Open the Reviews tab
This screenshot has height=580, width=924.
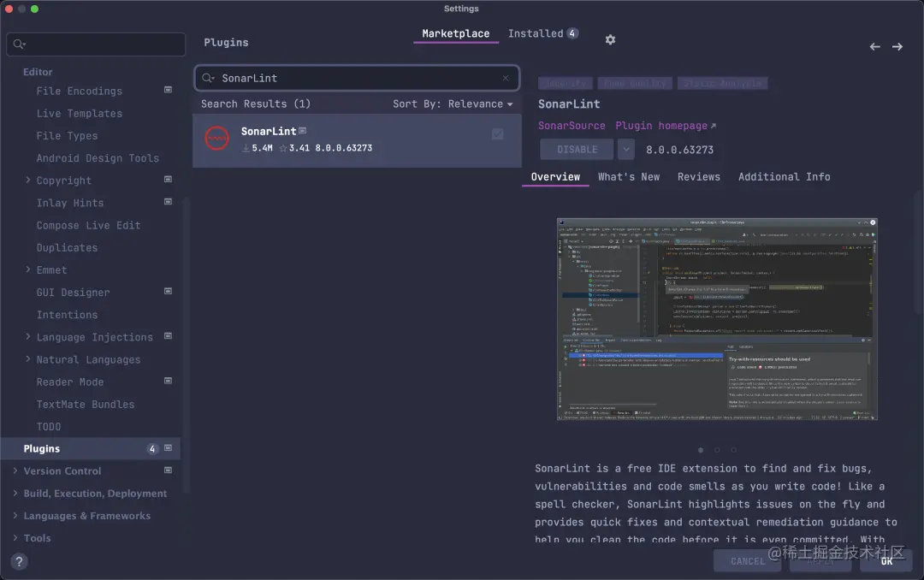pos(699,177)
